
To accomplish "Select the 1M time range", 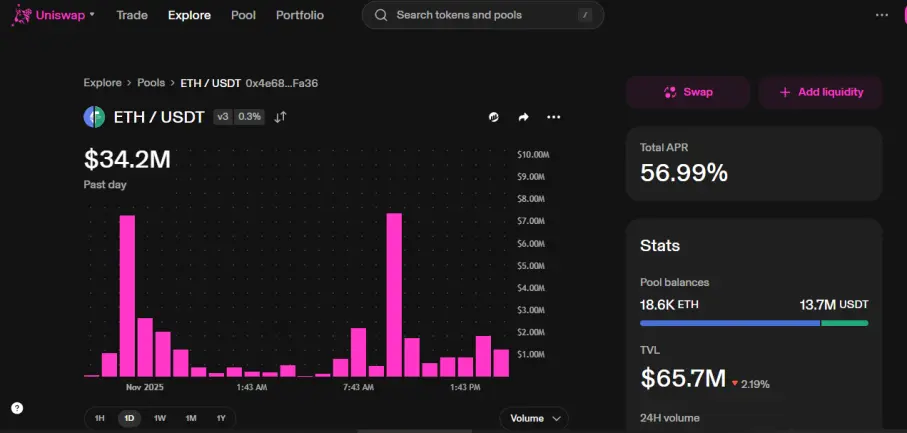I will (x=191, y=418).
